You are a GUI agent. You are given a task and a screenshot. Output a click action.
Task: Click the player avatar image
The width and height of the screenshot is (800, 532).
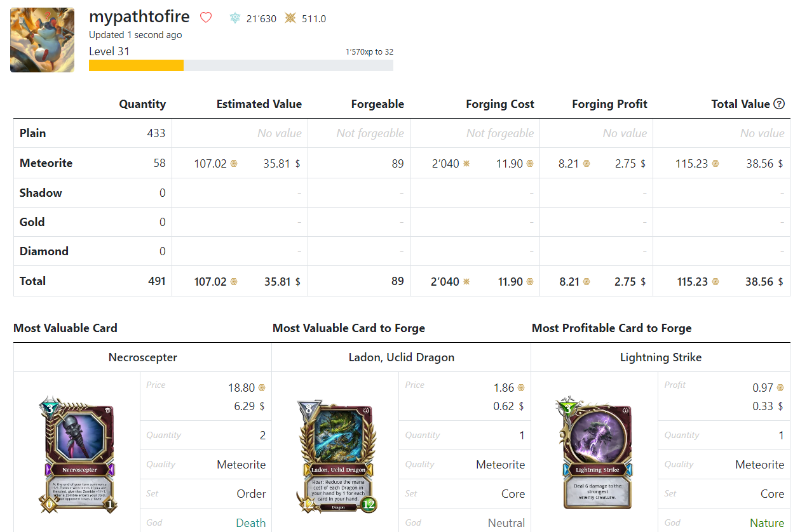point(42,40)
